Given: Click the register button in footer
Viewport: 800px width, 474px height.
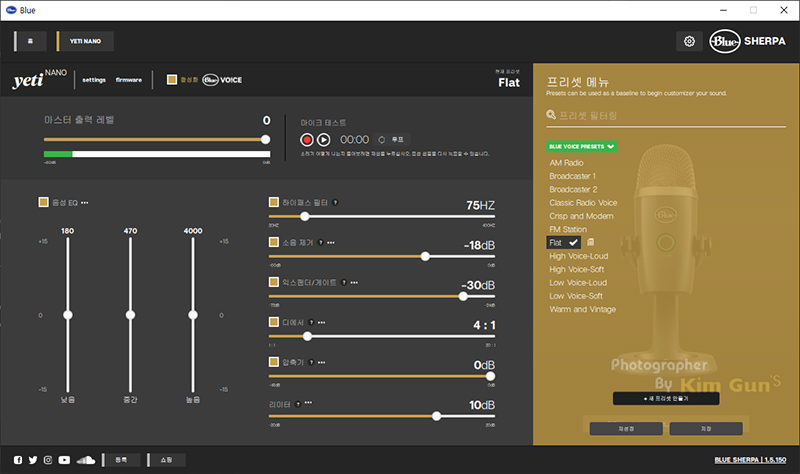Looking at the screenshot, I should pos(121,460).
